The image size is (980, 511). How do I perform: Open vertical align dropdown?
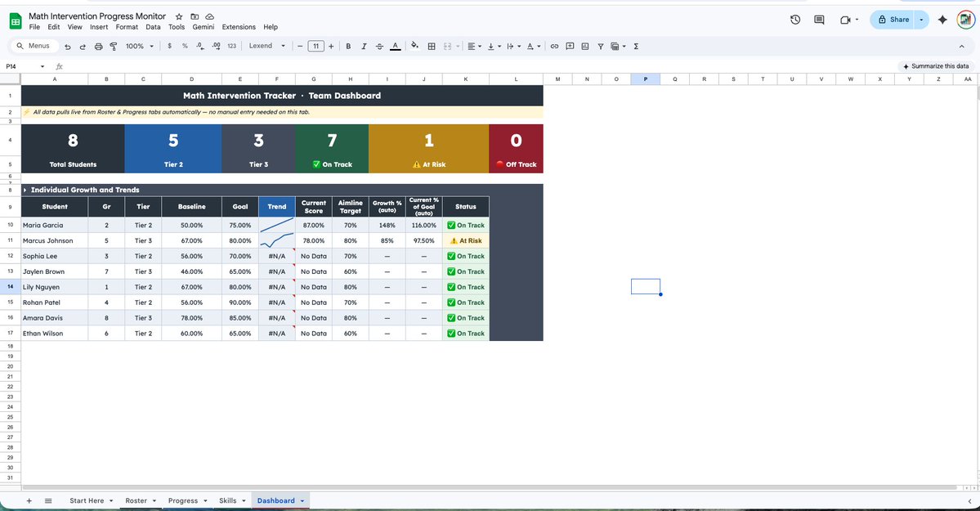click(494, 47)
